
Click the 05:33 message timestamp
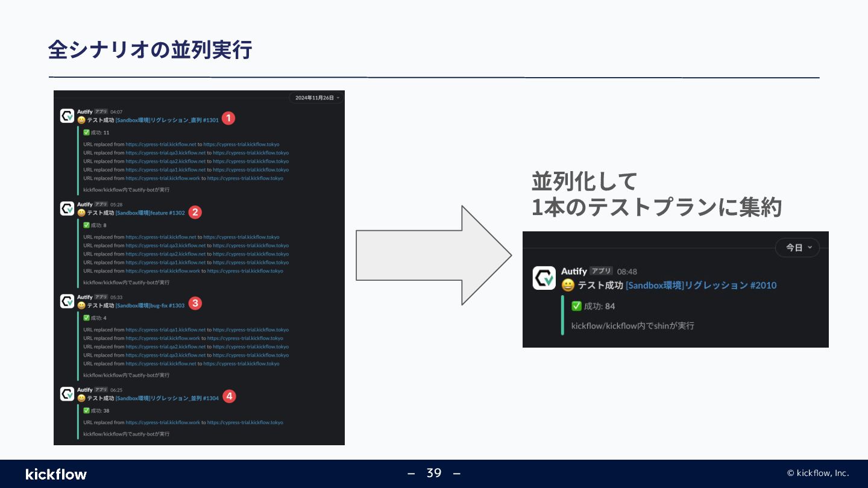click(116, 298)
